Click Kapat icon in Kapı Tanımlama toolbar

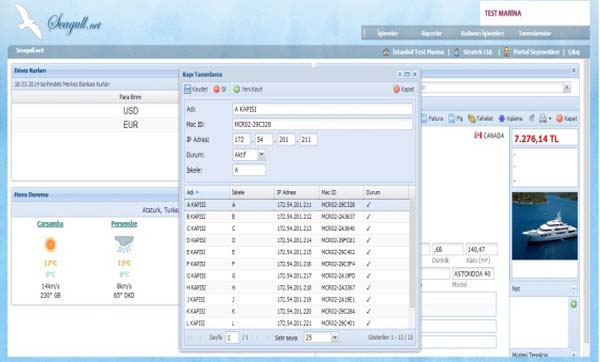point(396,89)
